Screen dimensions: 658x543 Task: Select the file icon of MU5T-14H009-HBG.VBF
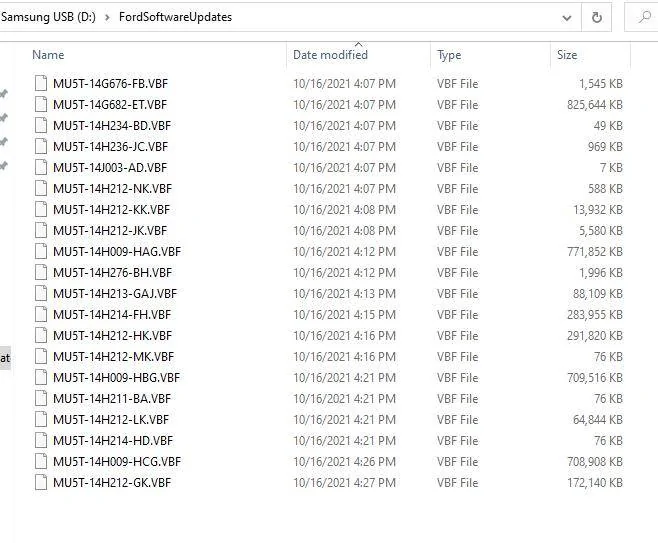pos(41,377)
